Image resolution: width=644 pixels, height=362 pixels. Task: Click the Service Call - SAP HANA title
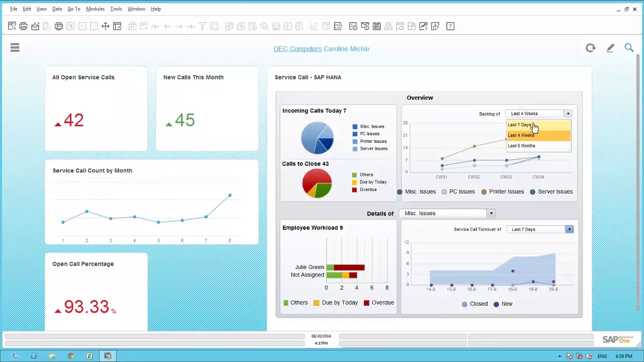pos(308,77)
